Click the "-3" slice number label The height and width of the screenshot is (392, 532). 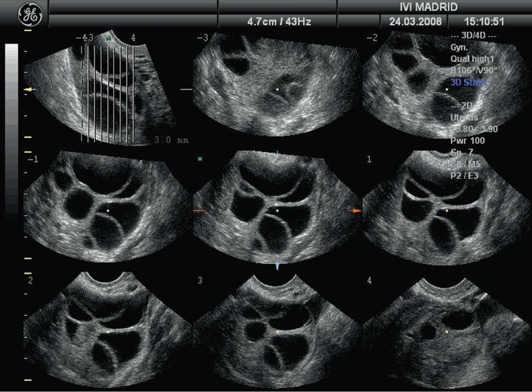tap(203, 38)
